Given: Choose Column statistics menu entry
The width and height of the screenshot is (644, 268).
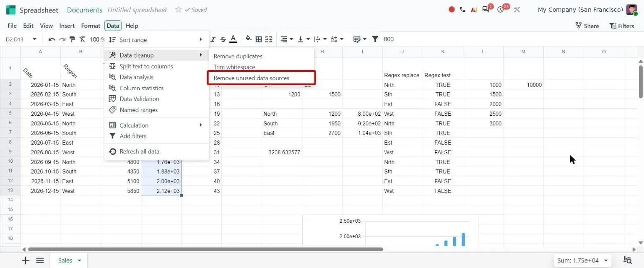Looking at the screenshot, I should pyautogui.click(x=156, y=88).
